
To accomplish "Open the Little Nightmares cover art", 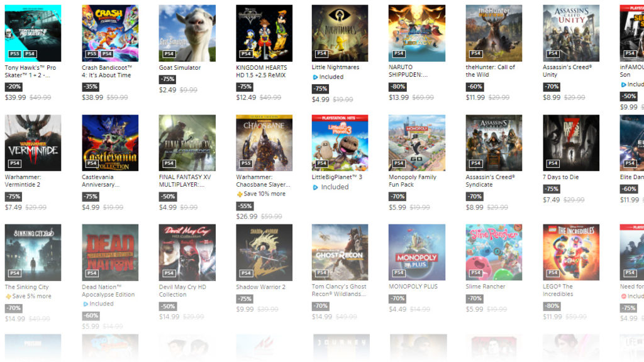I will (340, 33).
